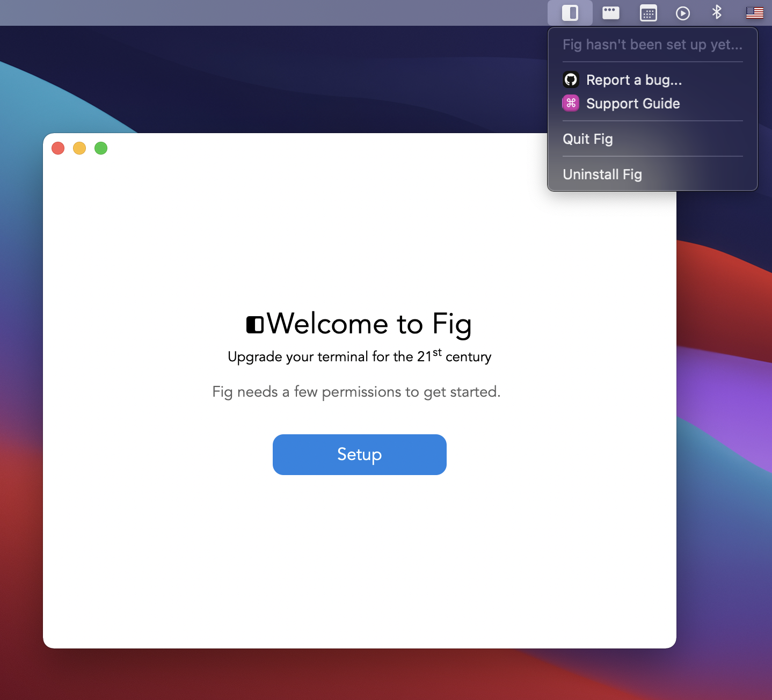Click the Fig welcome window title bar

[x=322, y=148]
